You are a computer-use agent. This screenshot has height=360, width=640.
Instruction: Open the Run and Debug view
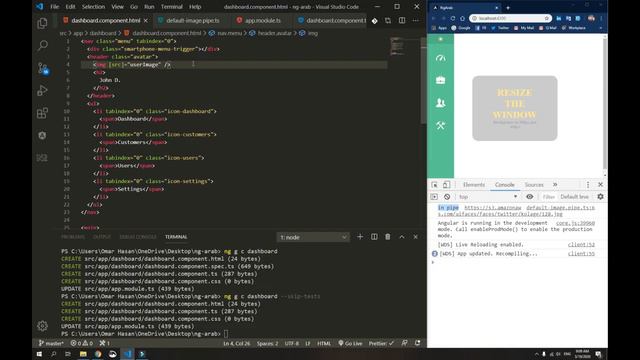[x=42, y=90]
